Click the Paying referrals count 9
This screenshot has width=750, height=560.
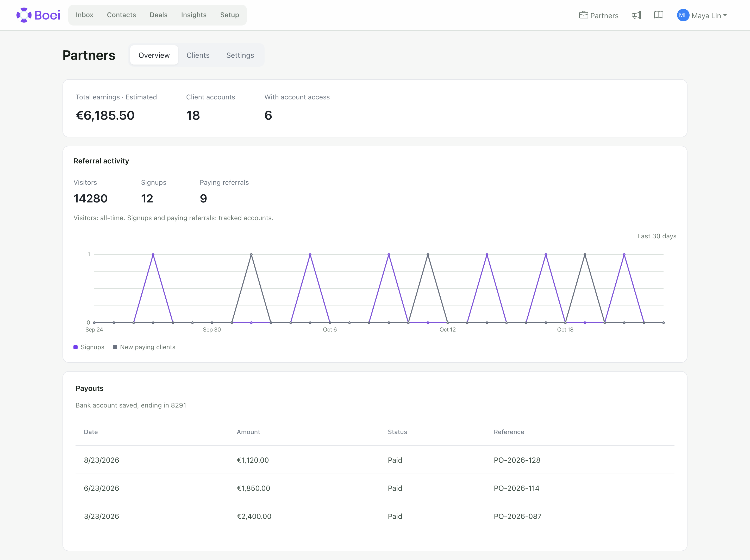203,199
